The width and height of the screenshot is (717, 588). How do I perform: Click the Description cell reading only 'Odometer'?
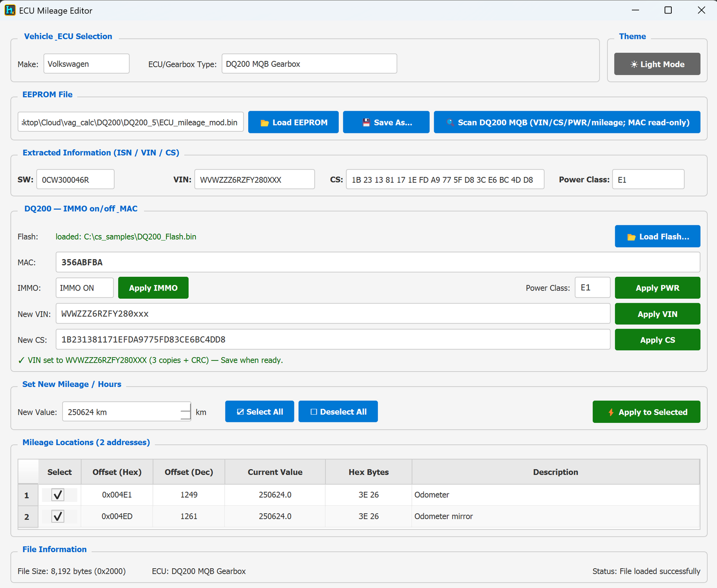[x=556, y=495]
